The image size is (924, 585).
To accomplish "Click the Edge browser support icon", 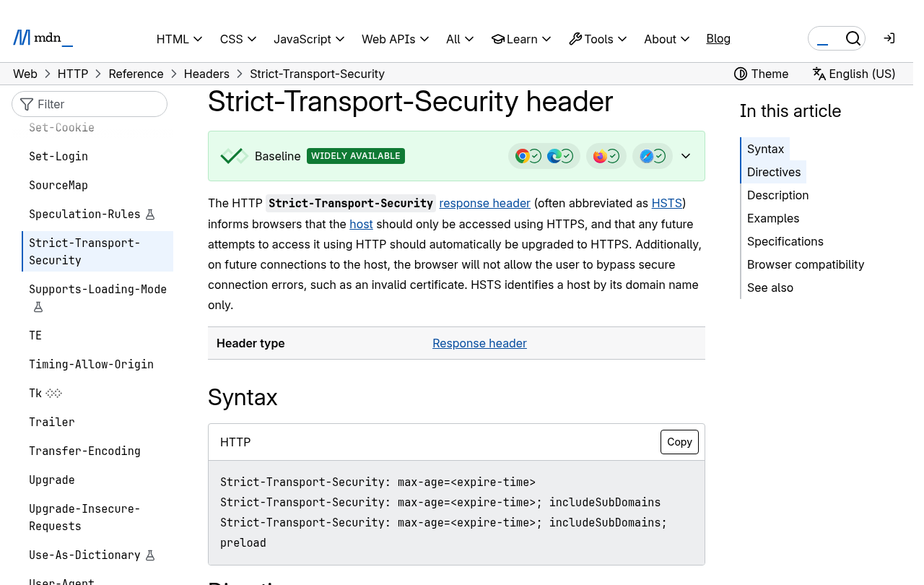I will 554,156.
